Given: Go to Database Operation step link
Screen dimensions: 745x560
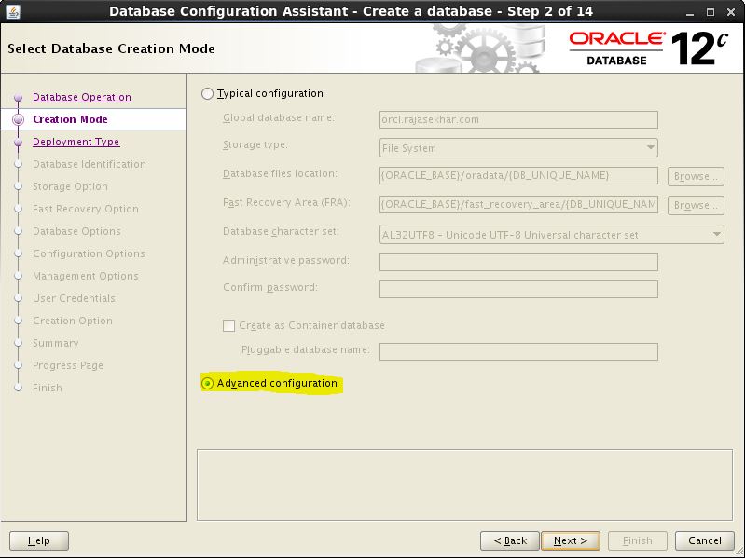Looking at the screenshot, I should 82,97.
